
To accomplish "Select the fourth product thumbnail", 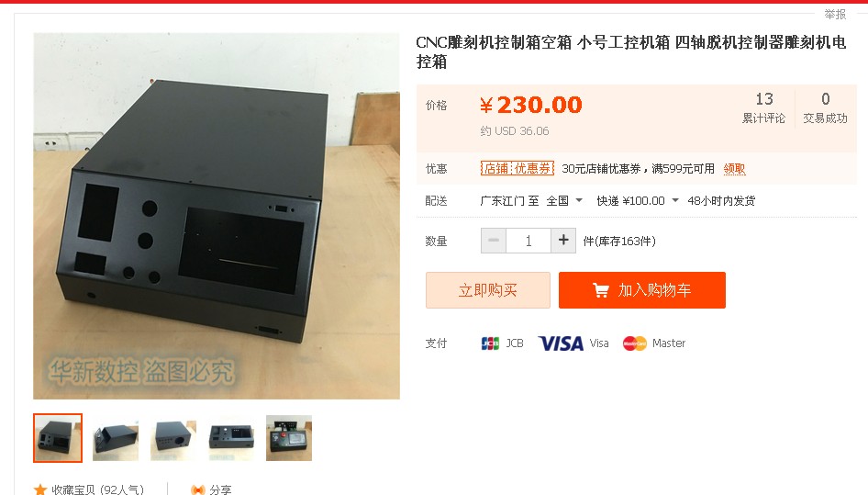I will (x=231, y=438).
